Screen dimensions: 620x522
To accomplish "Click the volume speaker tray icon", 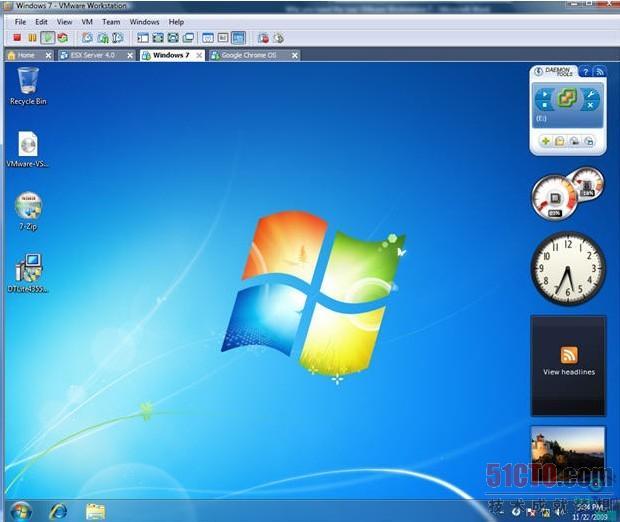I will coord(559,513).
